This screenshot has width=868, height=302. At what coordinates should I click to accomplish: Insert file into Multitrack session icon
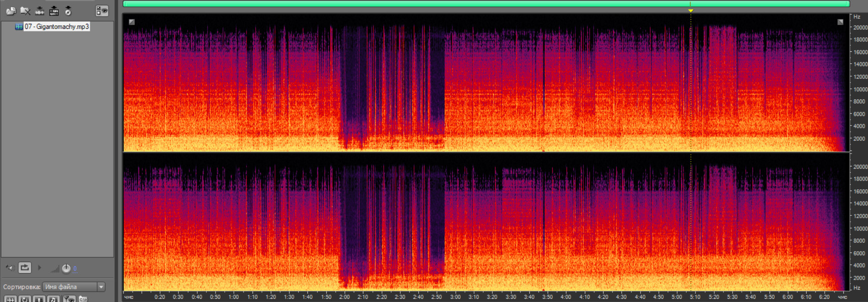(54, 11)
